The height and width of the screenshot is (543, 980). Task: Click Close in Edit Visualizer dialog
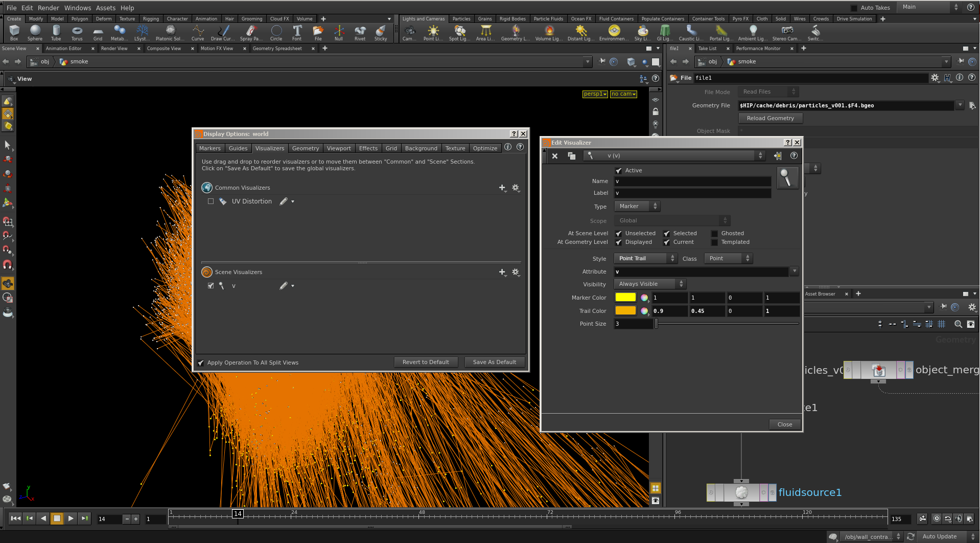coord(785,424)
